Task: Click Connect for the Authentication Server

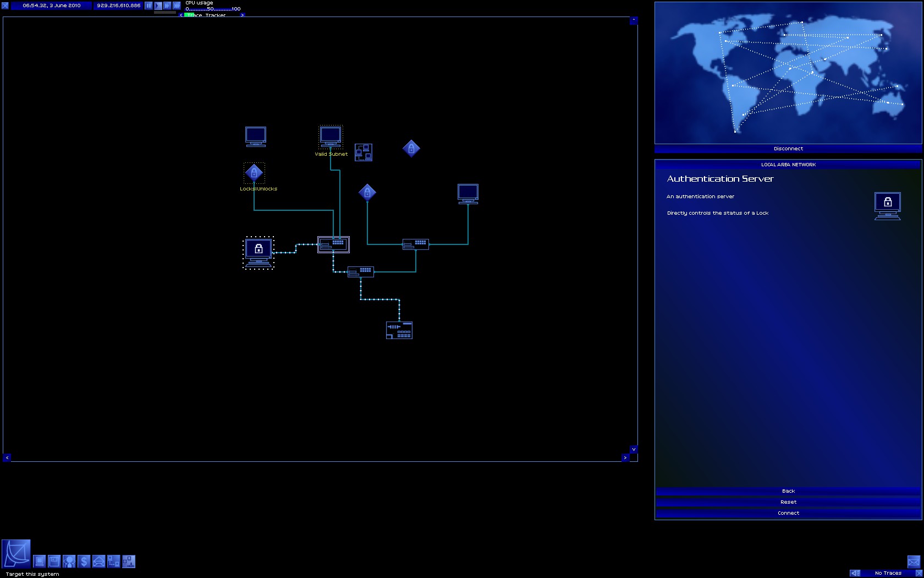Action: point(788,513)
